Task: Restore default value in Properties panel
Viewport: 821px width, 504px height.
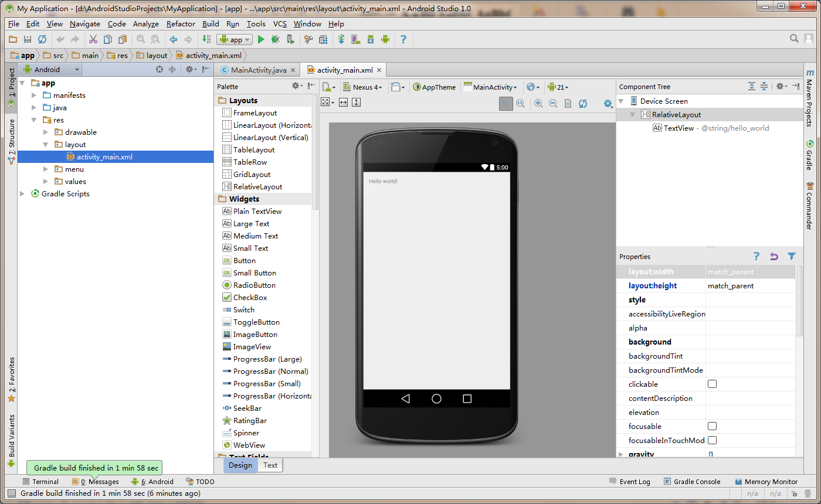Action: click(773, 256)
